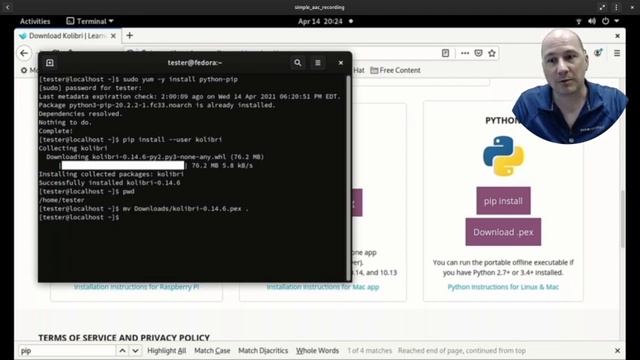This screenshot has height=360, width=640.
Task: Open Firefox application menu
Action: 617,53
